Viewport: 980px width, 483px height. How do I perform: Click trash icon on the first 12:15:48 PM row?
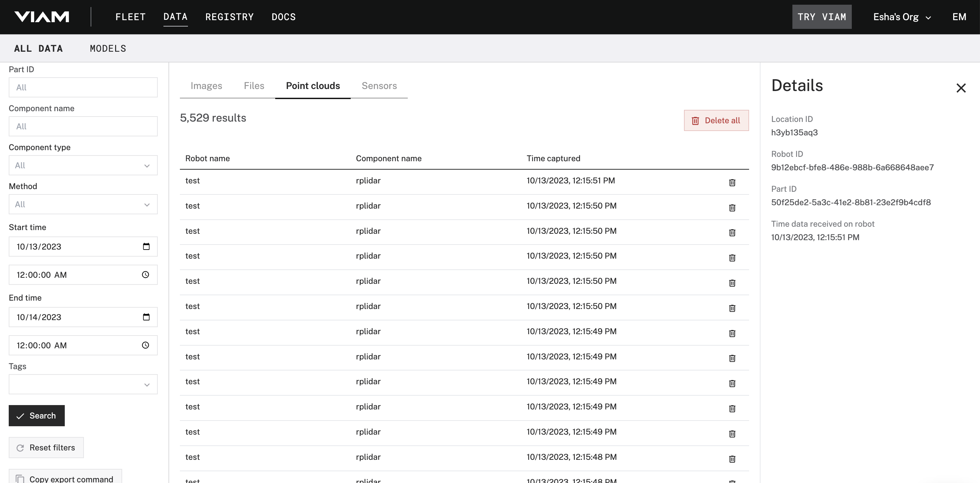coord(732,459)
